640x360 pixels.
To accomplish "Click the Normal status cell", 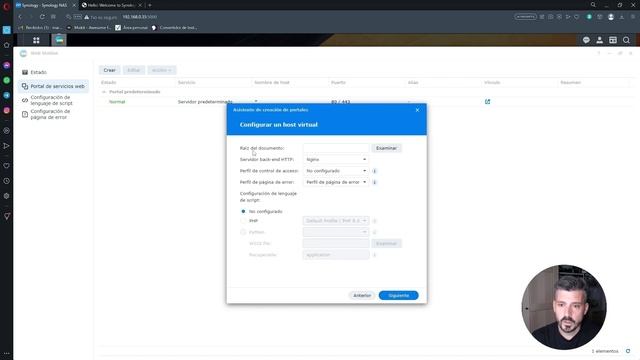I will click(117, 102).
